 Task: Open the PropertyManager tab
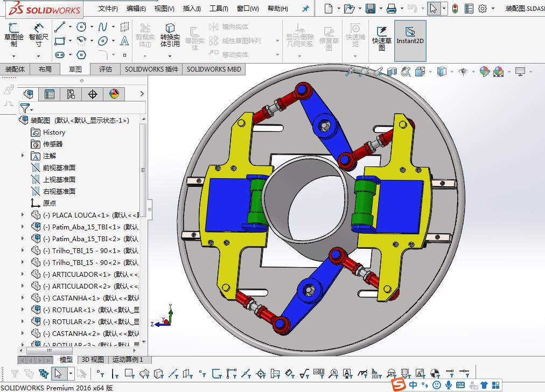pos(50,94)
